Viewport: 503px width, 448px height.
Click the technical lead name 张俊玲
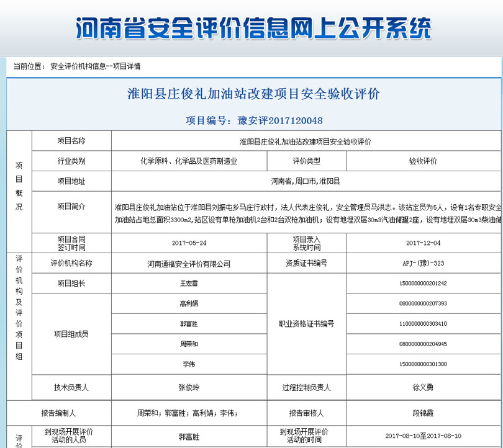[189, 388]
